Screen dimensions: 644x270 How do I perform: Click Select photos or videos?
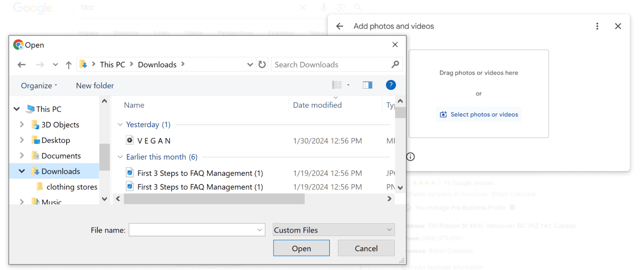pos(479,115)
